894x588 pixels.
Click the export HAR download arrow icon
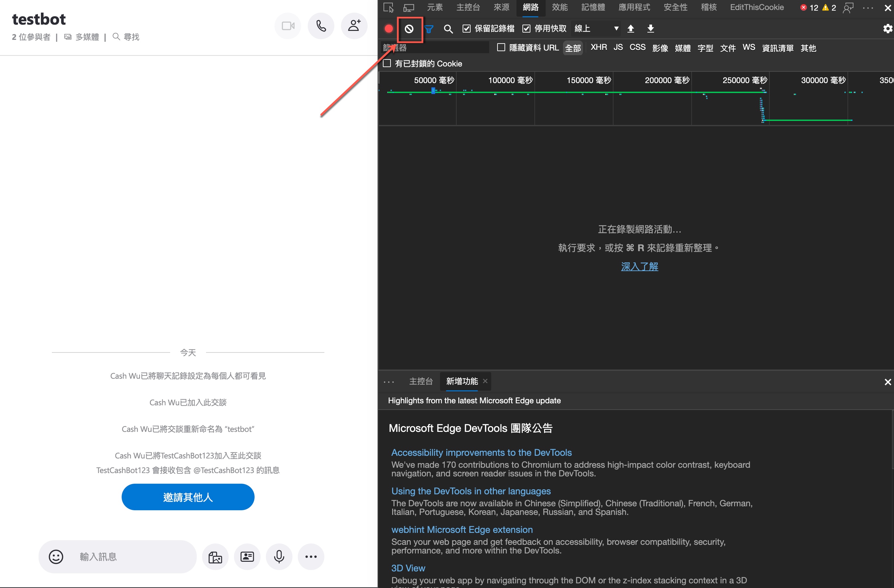tap(651, 29)
